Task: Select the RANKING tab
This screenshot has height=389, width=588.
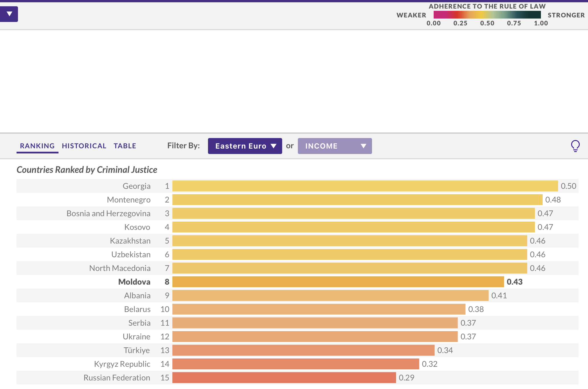Action: click(x=37, y=146)
